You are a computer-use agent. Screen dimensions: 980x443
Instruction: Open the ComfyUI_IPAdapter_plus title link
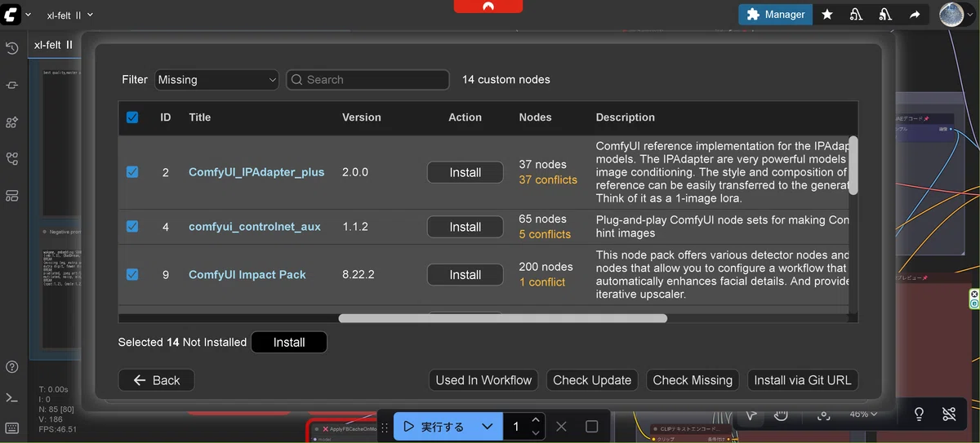256,172
